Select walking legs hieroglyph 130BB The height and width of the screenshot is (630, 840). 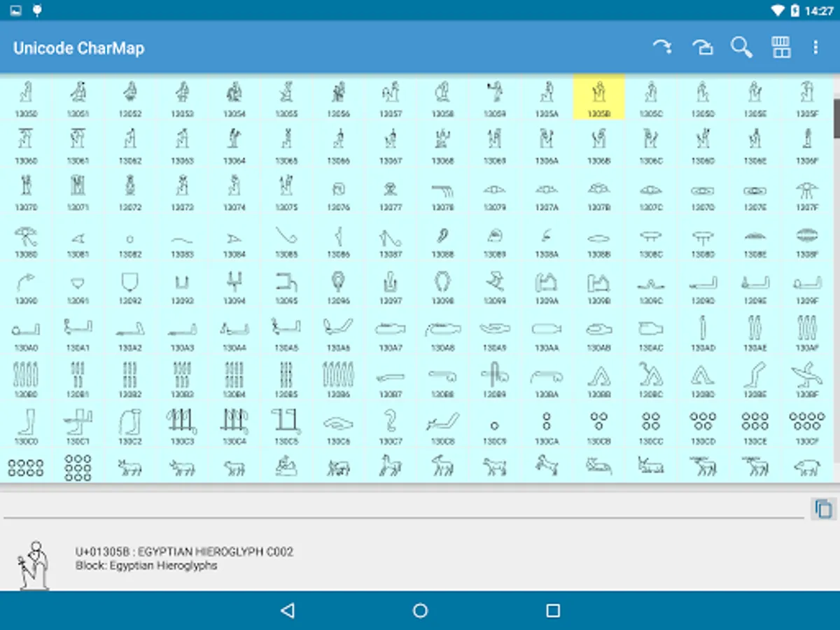tap(599, 379)
